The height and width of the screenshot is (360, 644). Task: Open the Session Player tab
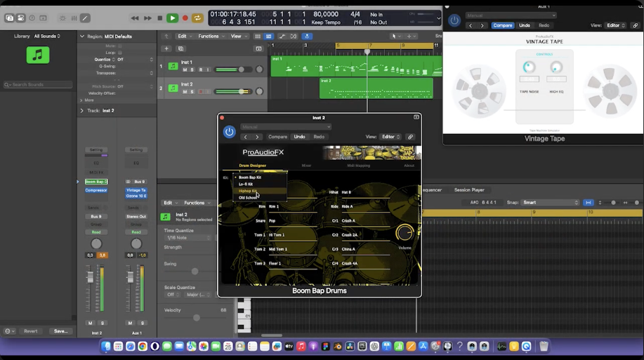469,190
